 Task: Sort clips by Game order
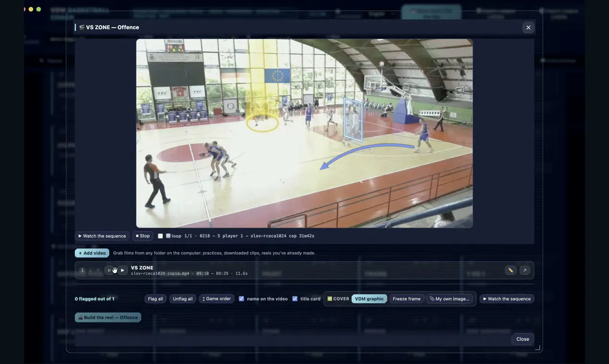pyautogui.click(x=217, y=299)
